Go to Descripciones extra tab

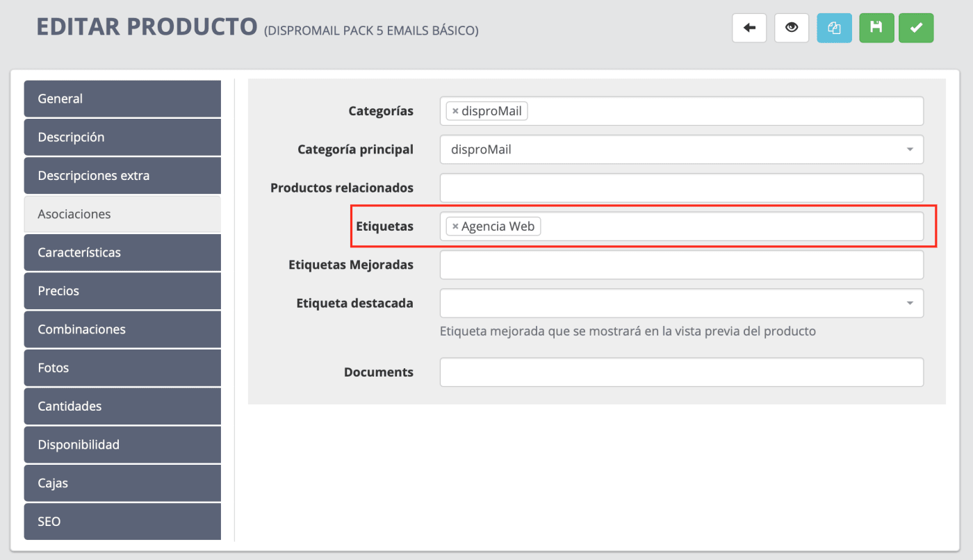[x=122, y=176]
